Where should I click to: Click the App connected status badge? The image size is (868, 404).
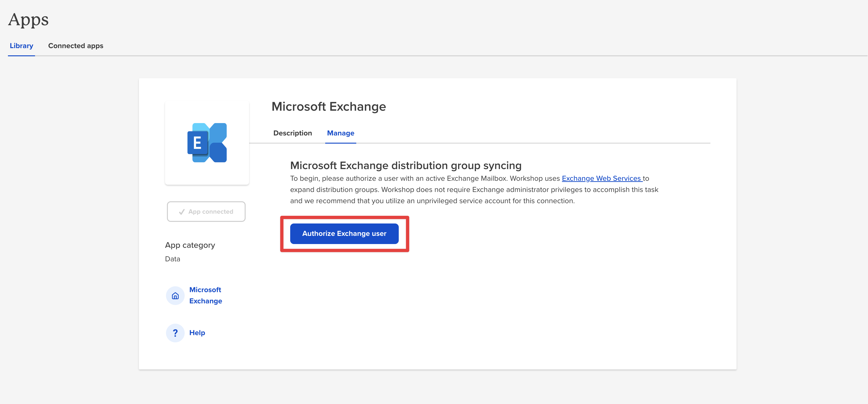tap(206, 212)
